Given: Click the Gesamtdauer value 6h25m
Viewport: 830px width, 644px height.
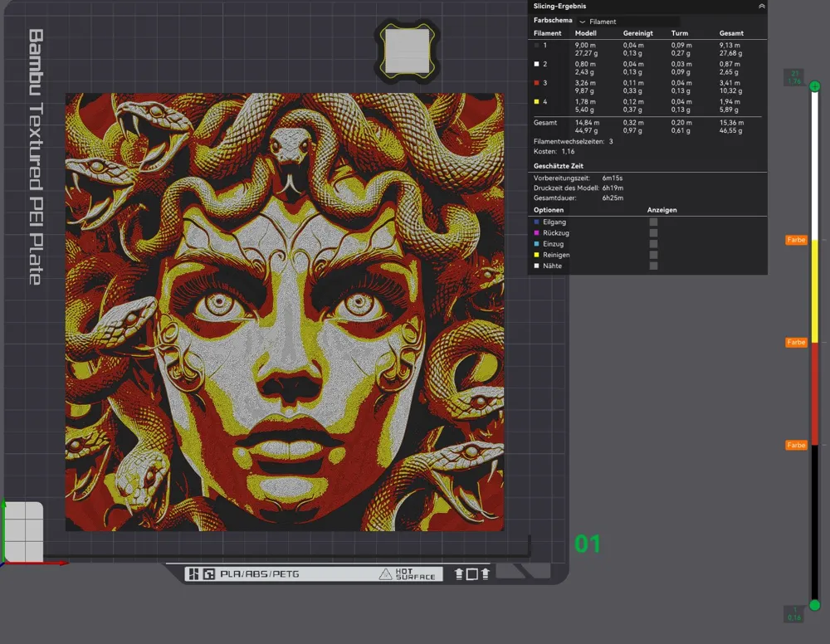Looking at the screenshot, I should click(x=613, y=198).
